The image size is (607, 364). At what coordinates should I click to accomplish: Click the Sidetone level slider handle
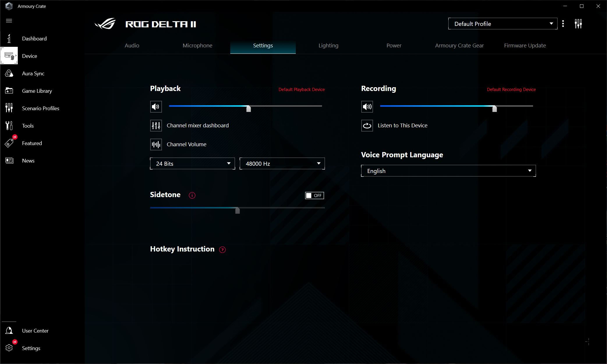238,210
